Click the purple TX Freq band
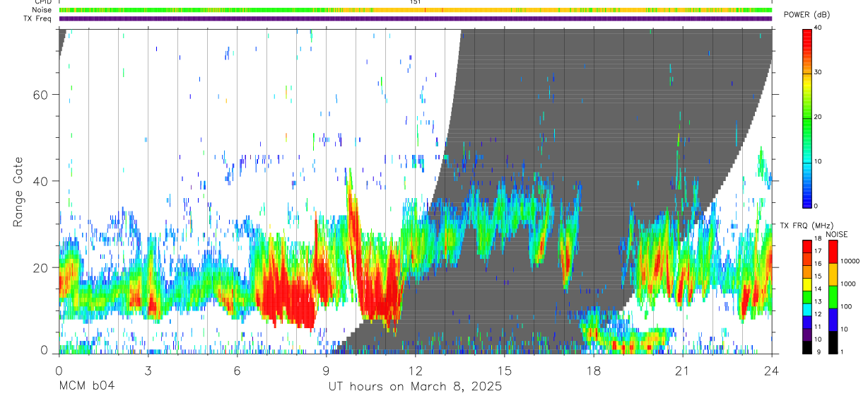Image resolution: width=868 pixels, height=401 pixels. (x=415, y=18)
